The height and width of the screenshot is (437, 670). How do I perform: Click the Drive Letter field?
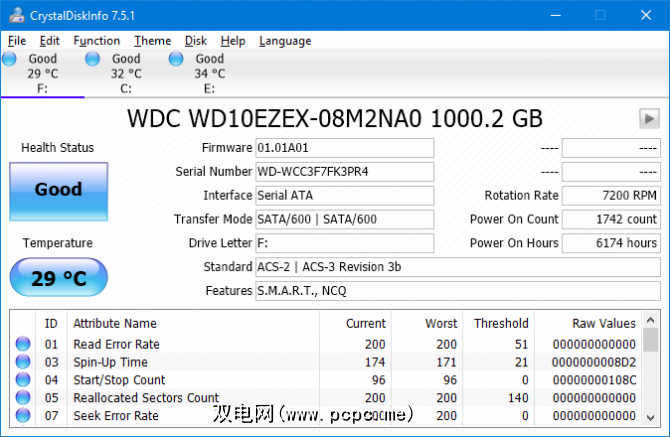[x=344, y=243]
